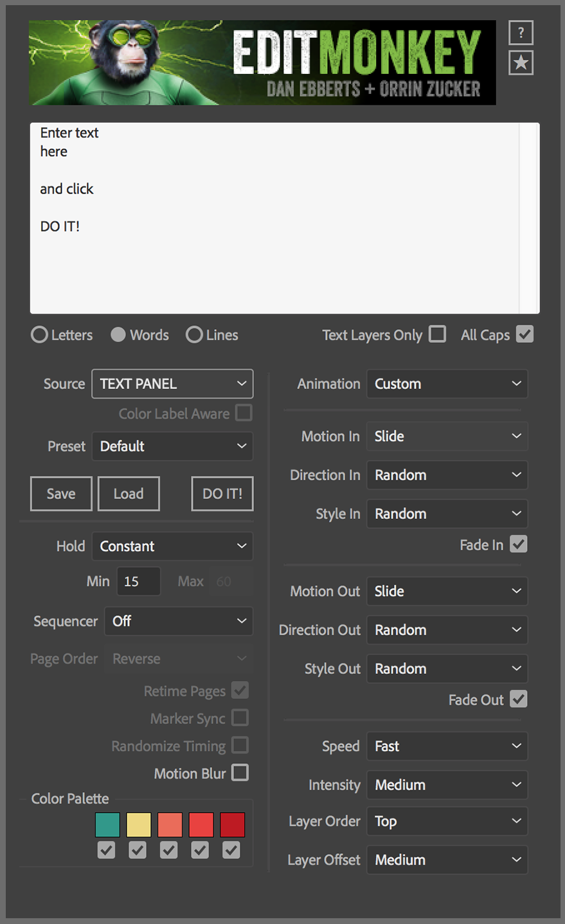Toggle the Fade Out setting off

518,700
